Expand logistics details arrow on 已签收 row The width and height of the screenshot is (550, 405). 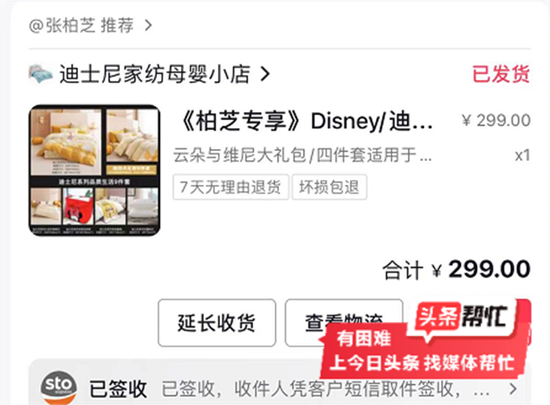[x=513, y=389]
